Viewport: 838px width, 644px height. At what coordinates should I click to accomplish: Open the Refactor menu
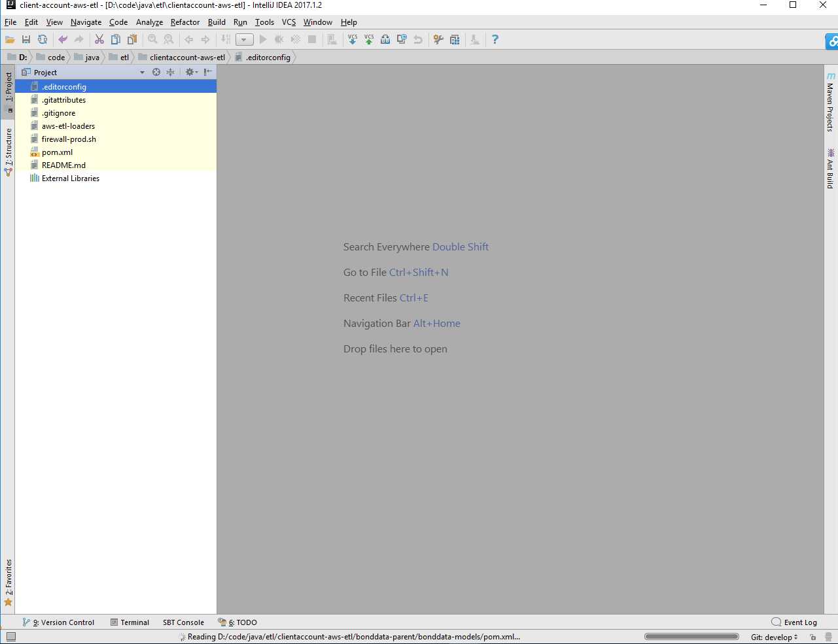185,22
